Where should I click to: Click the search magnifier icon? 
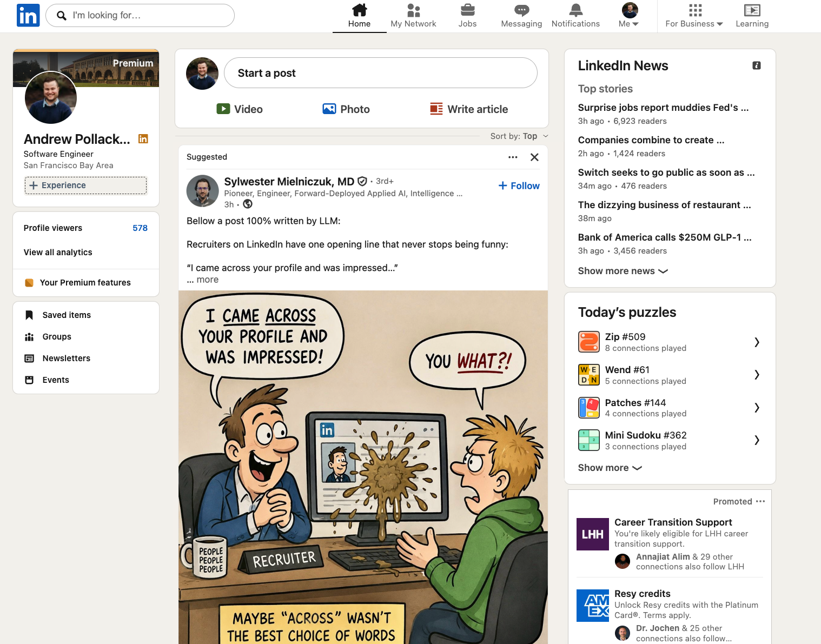[x=62, y=16]
